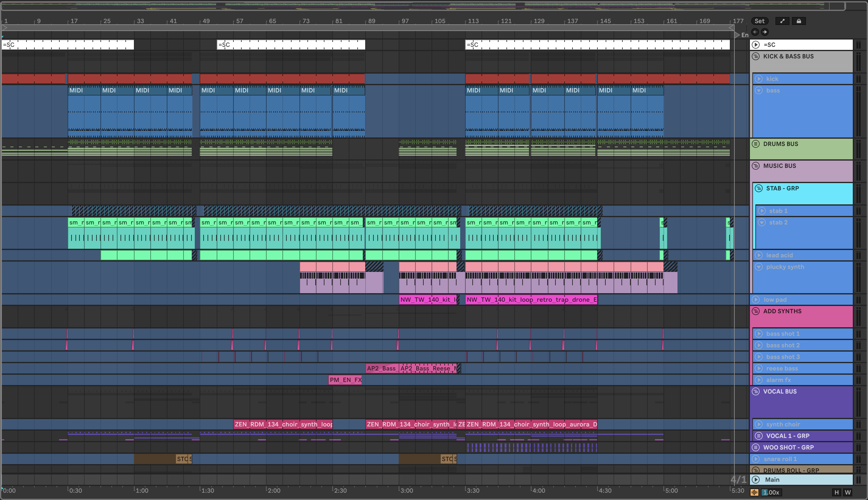868x500 pixels.
Task: Toggle the orange waveform scrub icon
Action: [x=754, y=492]
